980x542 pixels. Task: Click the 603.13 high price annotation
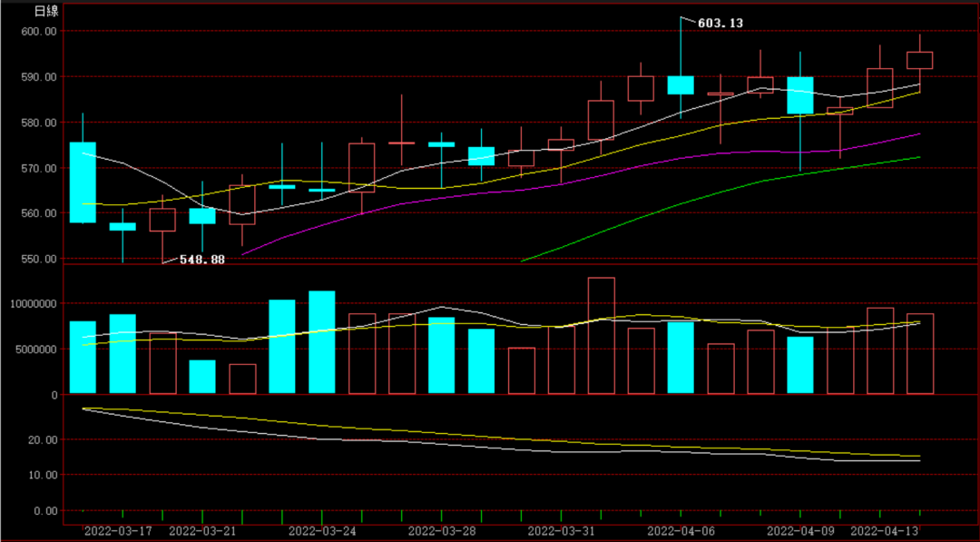720,23
